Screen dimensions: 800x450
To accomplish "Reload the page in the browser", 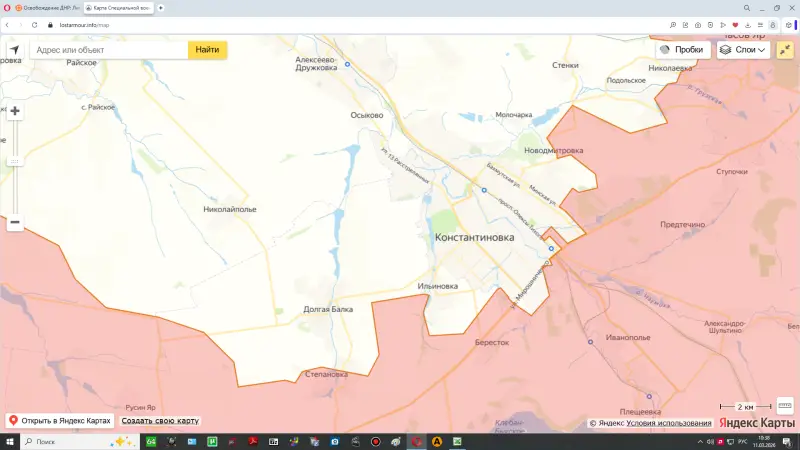I will click(34, 24).
